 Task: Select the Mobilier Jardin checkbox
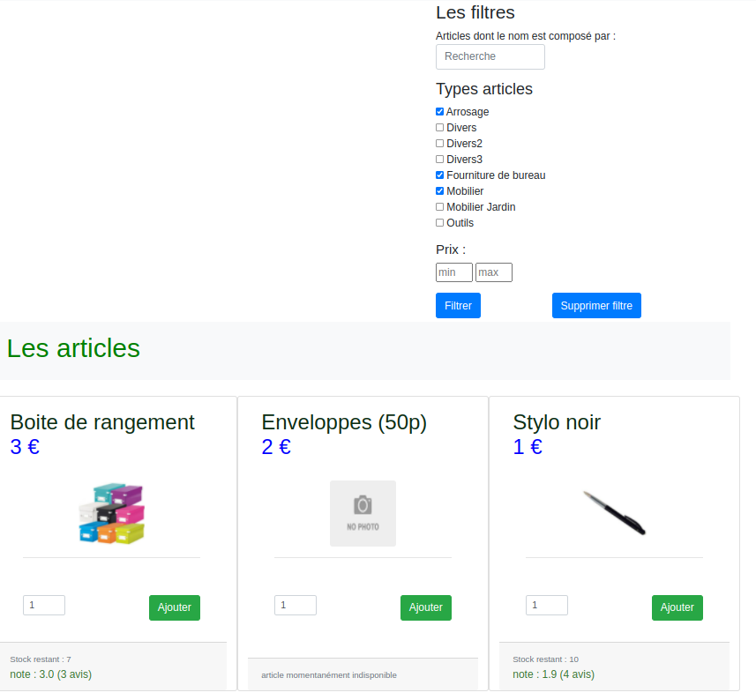tap(440, 207)
